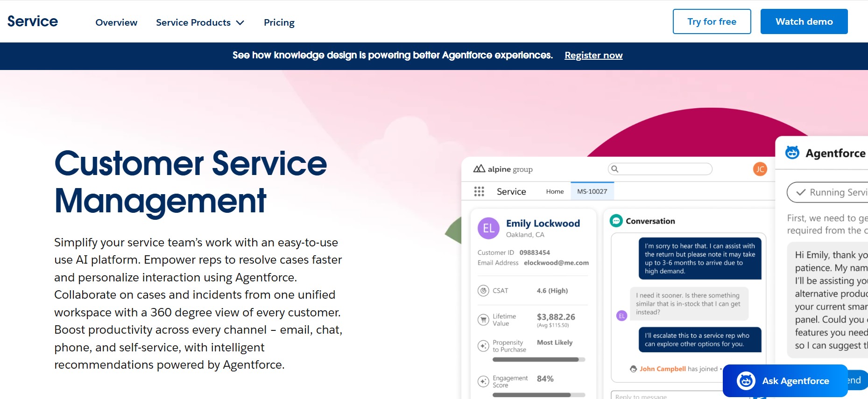
Task: Click the Customer ID 09883454 value
Action: tap(535, 252)
